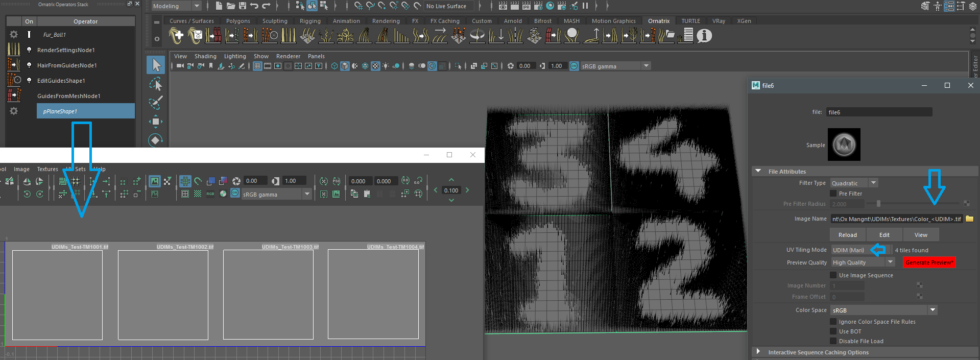The height and width of the screenshot is (360, 980).
Task: Activate the Rotate tool in toolbox
Action: point(156,140)
